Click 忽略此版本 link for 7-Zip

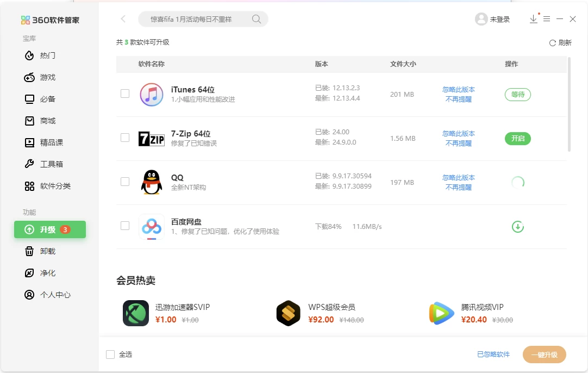(x=458, y=134)
